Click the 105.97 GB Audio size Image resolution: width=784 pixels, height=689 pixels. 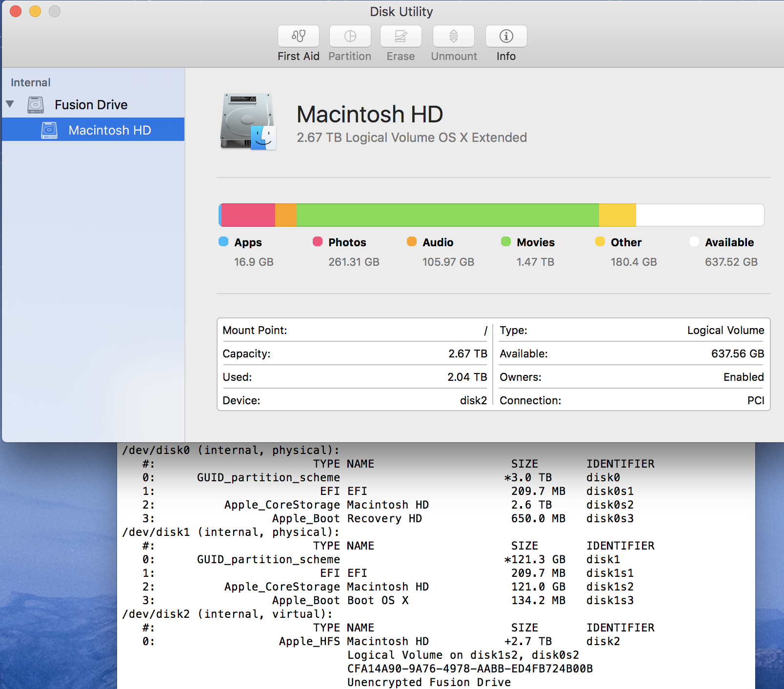pos(448,262)
